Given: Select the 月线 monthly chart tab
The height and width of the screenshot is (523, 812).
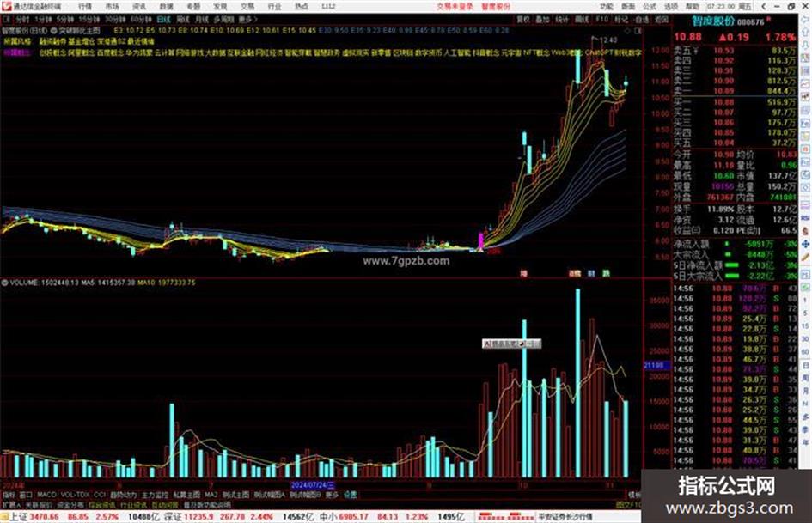Looking at the screenshot, I should [x=202, y=19].
